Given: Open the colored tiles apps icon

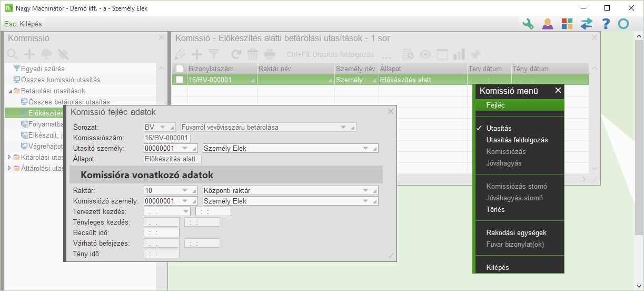Looking at the screenshot, I should click(x=567, y=24).
